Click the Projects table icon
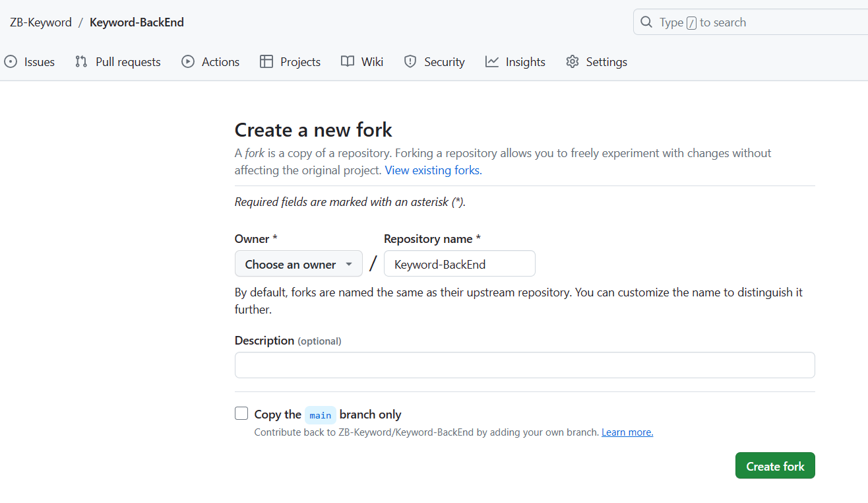Screen dimensions: 868x503 266,61
